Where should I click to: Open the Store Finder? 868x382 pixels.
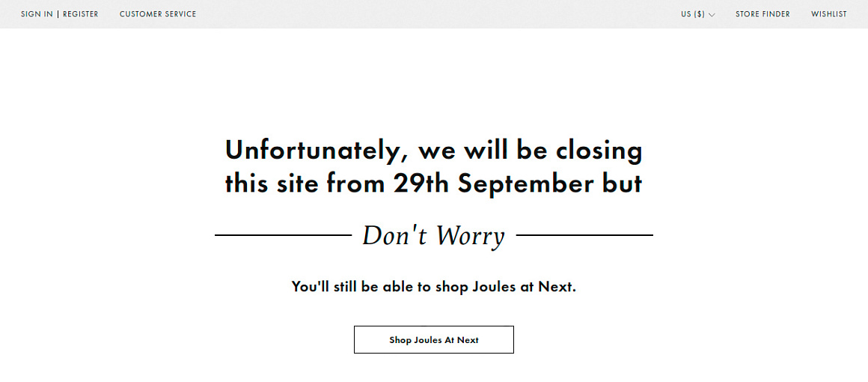762,14
